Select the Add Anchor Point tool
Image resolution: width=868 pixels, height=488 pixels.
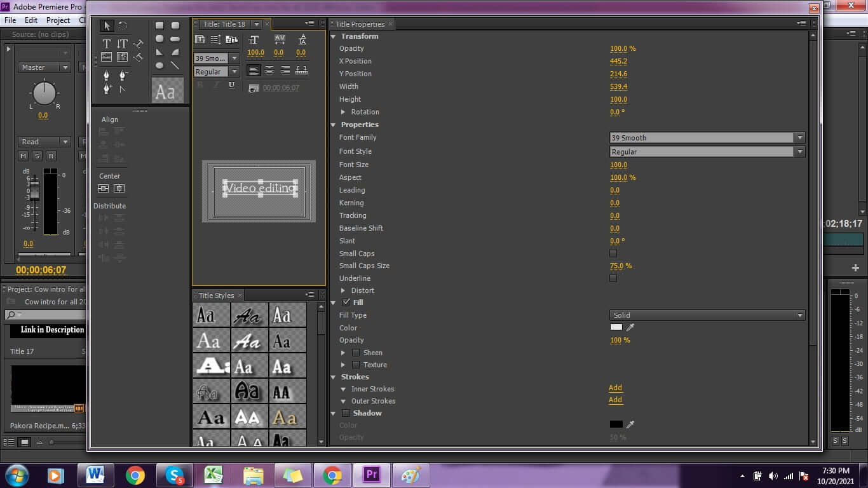coord(107,89)
